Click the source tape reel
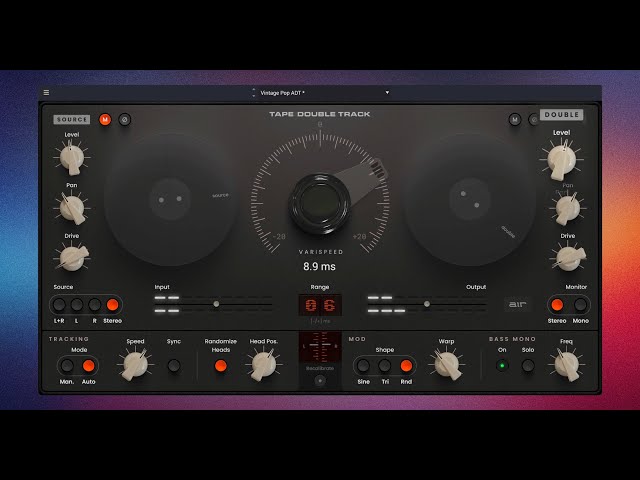The width and height of the screenshot is (640, 480). point(171,200)
